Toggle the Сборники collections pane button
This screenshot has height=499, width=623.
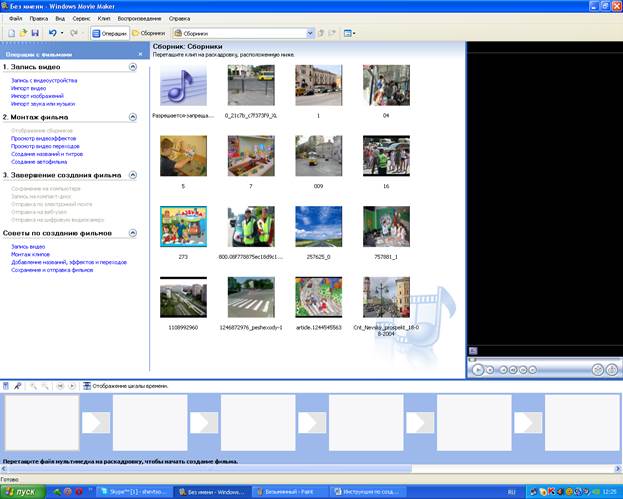[148, 33]
